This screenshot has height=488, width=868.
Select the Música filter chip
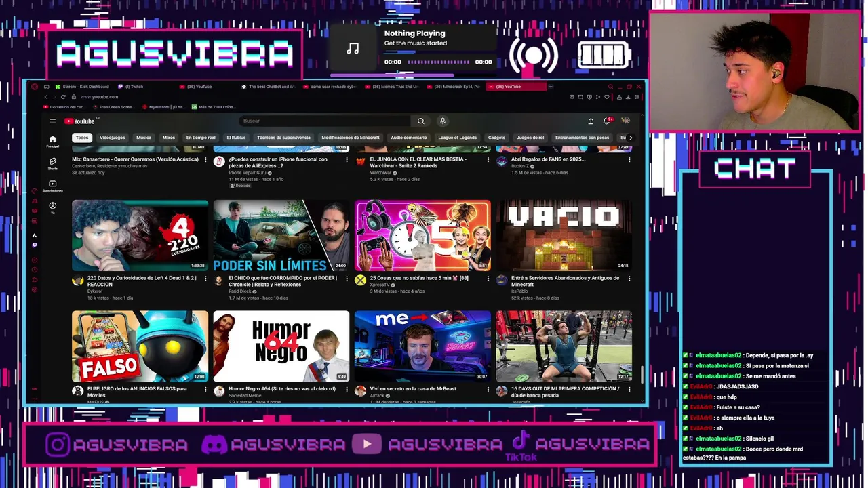click(144, 138)
